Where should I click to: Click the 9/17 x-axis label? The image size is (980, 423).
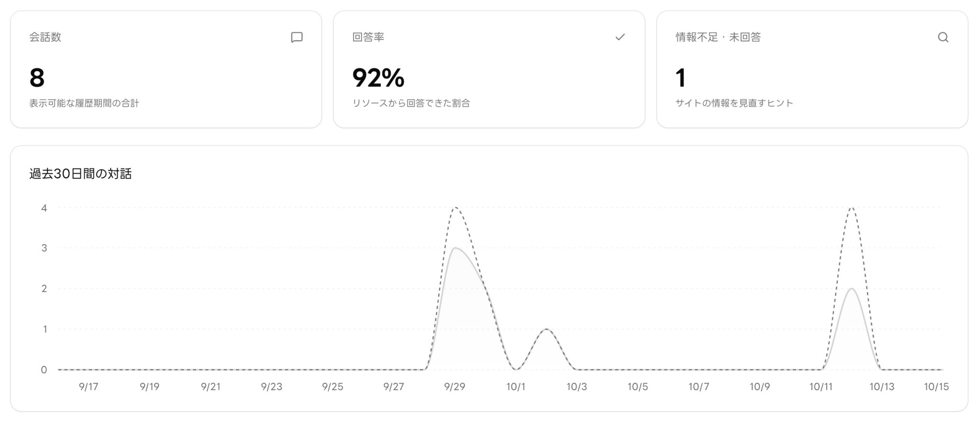[89, 387]
